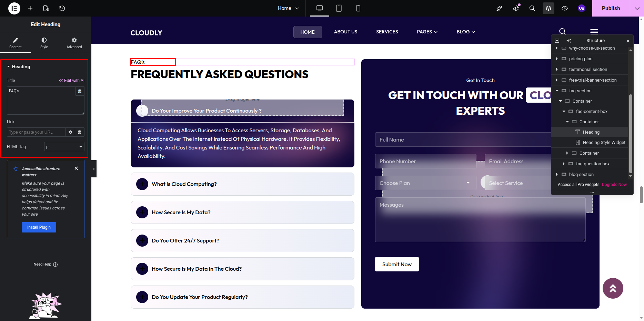Screen dimensions: 644x321
Task: Open the Home document selector dropdown
Action: click(x=289, y=8)
